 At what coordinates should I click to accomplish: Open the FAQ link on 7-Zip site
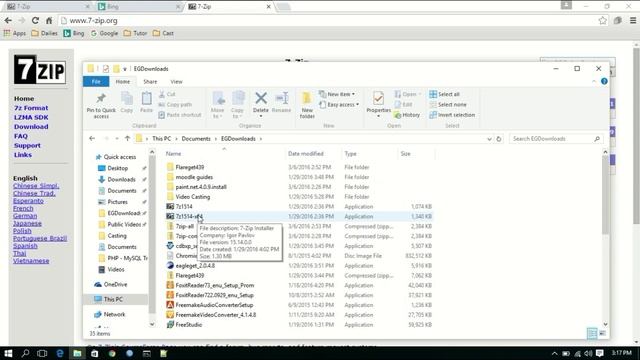[x=21, y=136]
